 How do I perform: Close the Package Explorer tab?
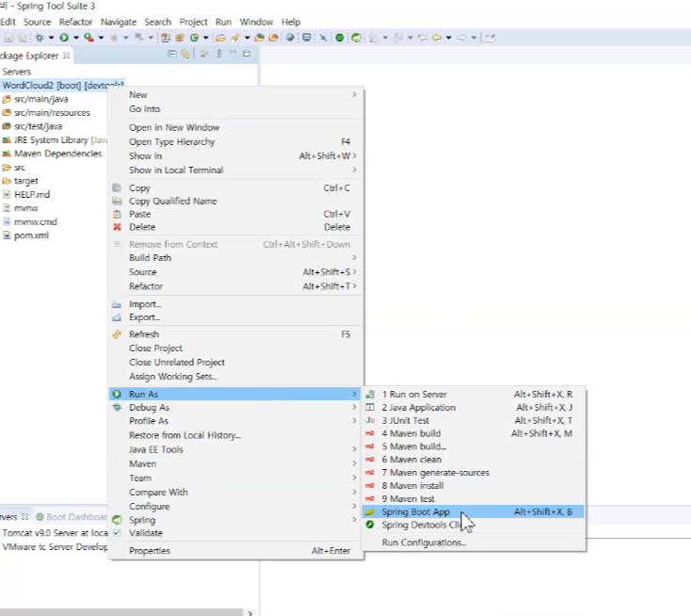66,56
